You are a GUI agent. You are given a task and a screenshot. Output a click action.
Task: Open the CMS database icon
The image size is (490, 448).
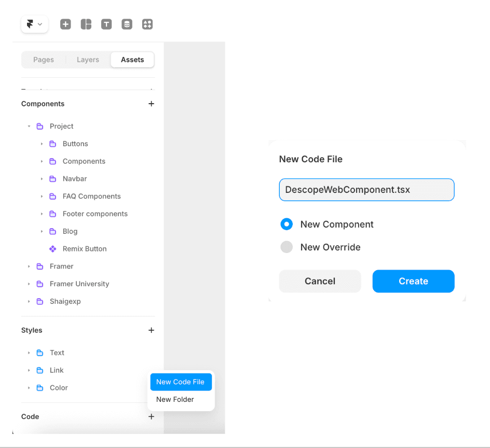click(x=127, y=24)
